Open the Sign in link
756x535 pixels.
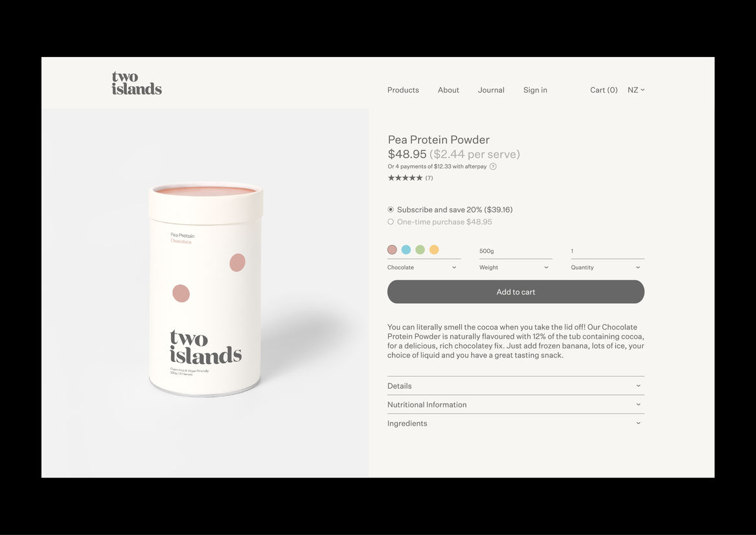click(x=535, y=90)
